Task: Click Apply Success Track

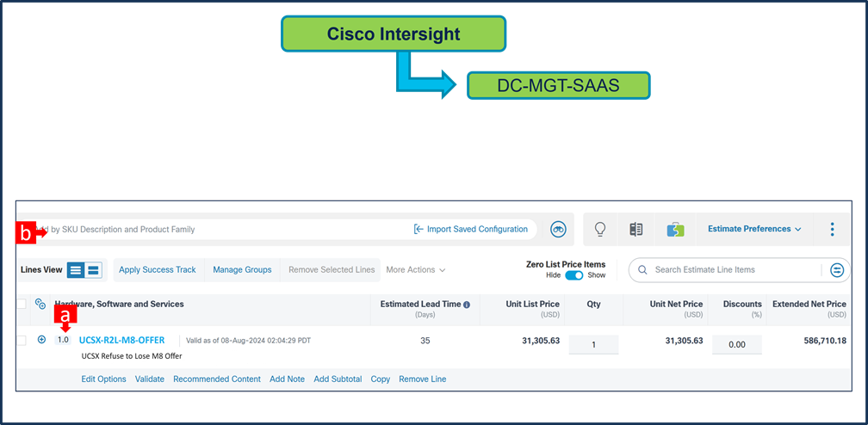Action: coord(158,270)
